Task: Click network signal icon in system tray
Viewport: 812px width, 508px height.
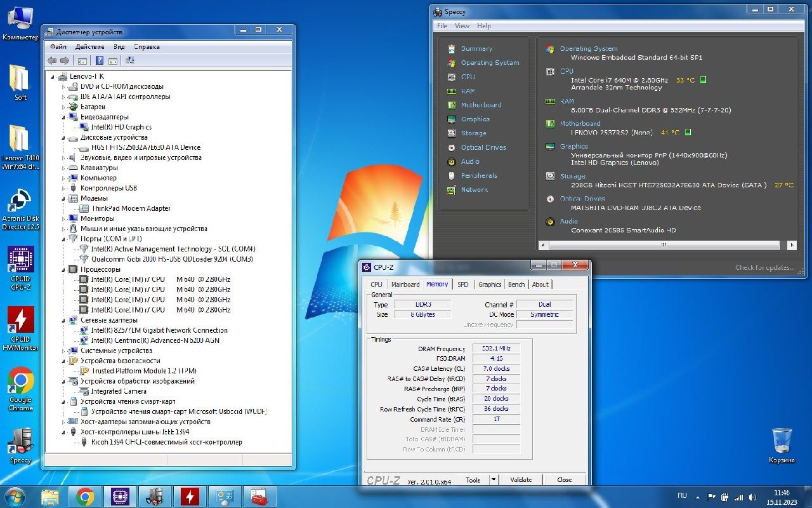Action: tap(738, 497)
